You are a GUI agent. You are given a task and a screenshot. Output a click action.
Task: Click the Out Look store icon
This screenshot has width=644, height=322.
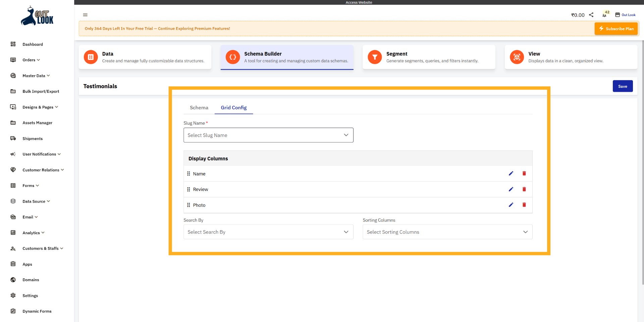617,15
